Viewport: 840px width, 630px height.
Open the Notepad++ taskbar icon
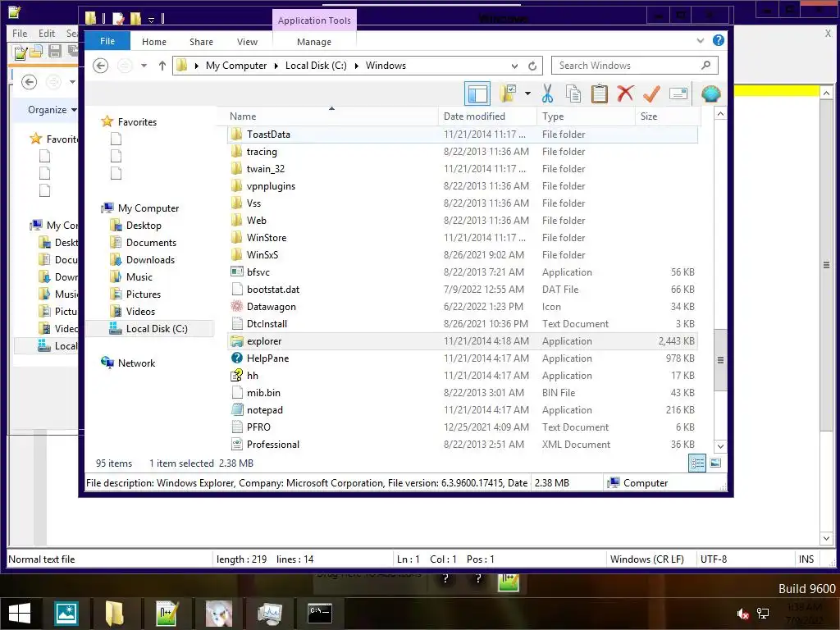click(x=167, y=614)
